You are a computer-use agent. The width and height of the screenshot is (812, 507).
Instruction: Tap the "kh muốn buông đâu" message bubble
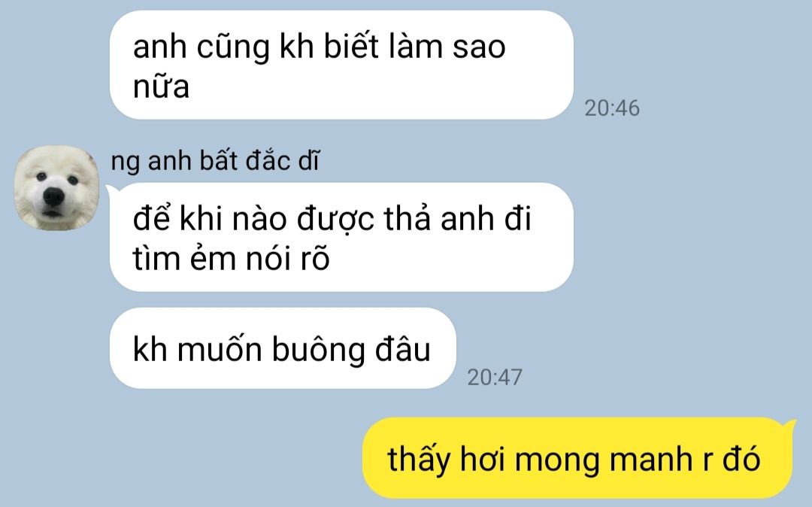coord(283,348)
